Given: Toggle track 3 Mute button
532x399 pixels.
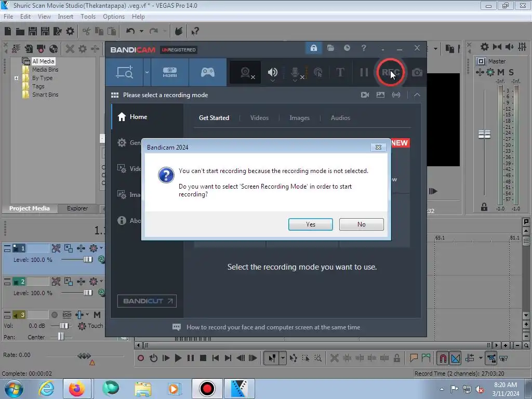Looking at the screenshot, I should 97,315.
